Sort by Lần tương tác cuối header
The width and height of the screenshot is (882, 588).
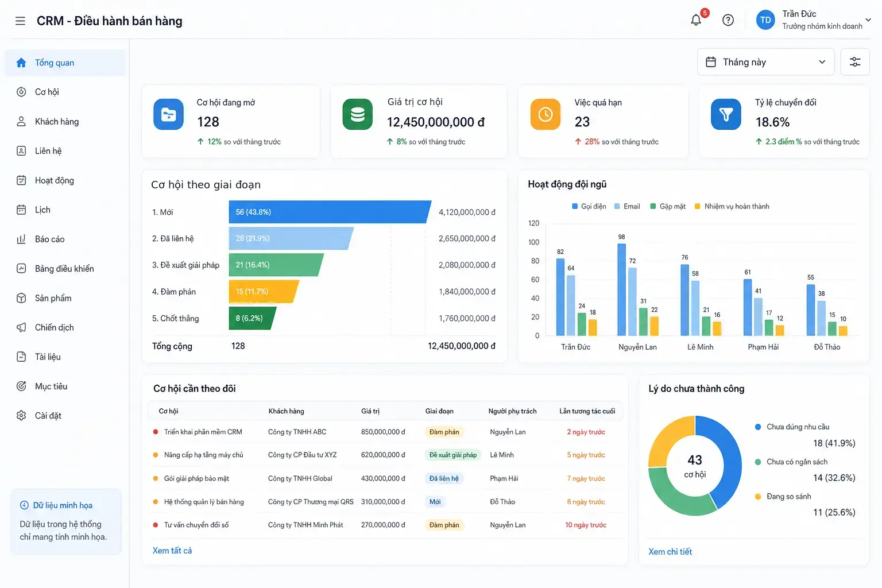point(587,411)
